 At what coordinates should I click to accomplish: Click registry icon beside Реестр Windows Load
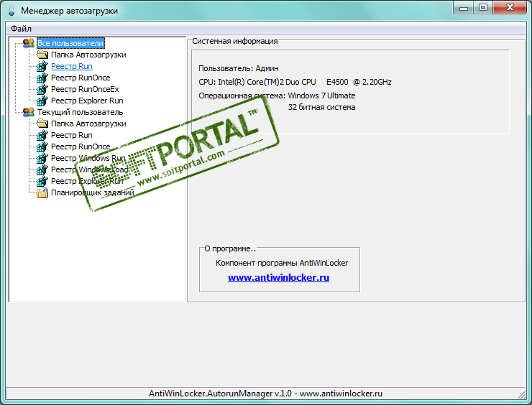point(42,169)
